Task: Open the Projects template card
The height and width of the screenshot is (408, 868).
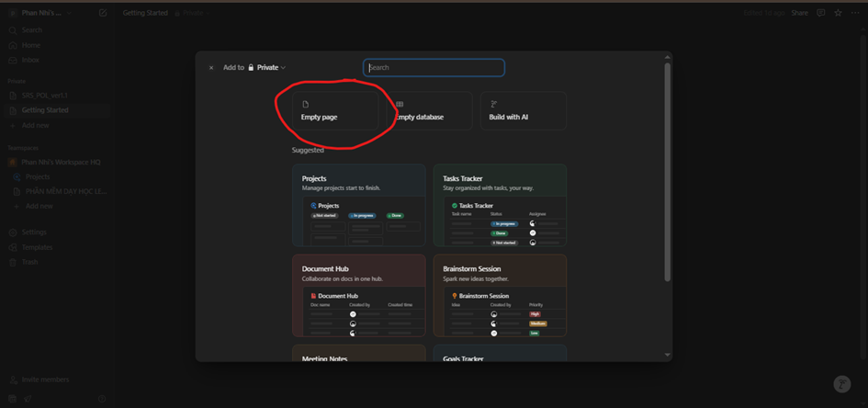Action: (358, 205)
